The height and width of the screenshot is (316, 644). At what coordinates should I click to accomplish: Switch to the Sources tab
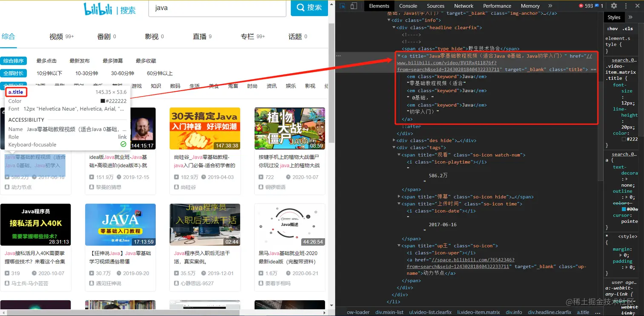coord(435,6)
